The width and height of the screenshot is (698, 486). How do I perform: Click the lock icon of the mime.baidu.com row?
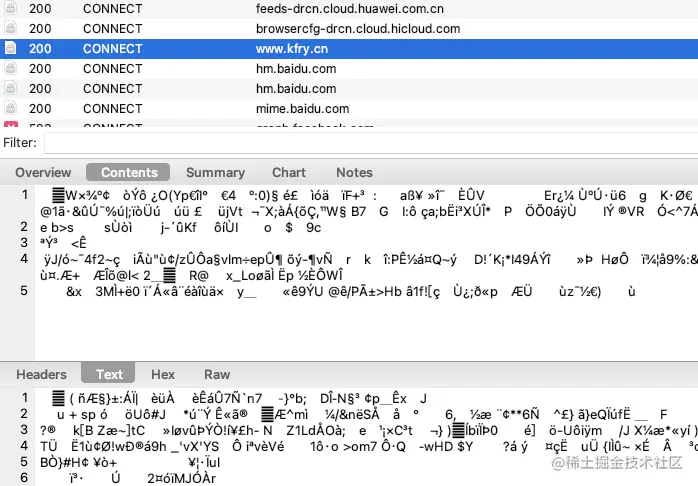[11, 108]
